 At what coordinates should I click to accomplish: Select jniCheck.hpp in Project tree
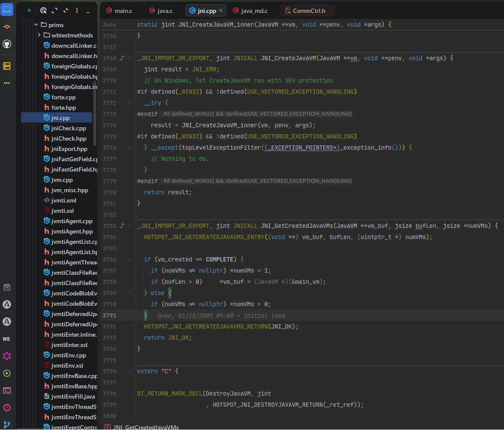point(65,138)
